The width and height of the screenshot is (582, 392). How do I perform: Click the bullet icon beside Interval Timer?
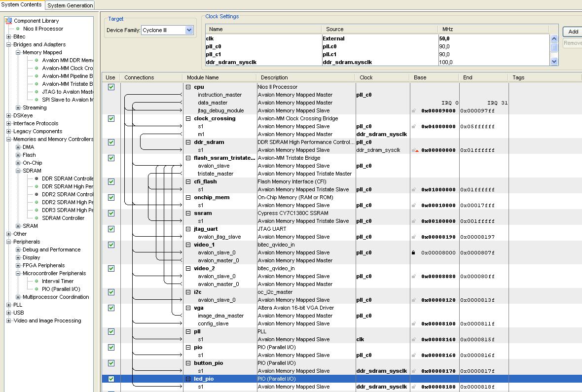[36, 281]
